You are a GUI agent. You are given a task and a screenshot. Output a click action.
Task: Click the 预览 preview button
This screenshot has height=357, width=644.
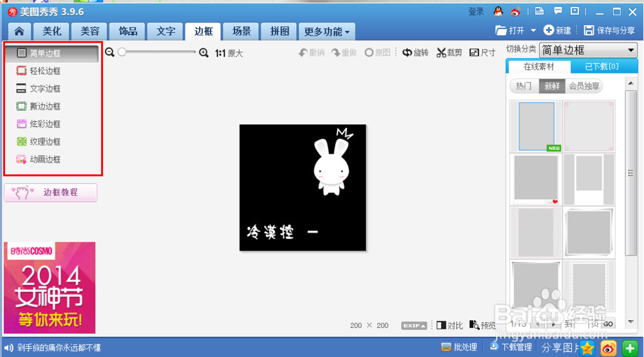click(x=482, y=325)
